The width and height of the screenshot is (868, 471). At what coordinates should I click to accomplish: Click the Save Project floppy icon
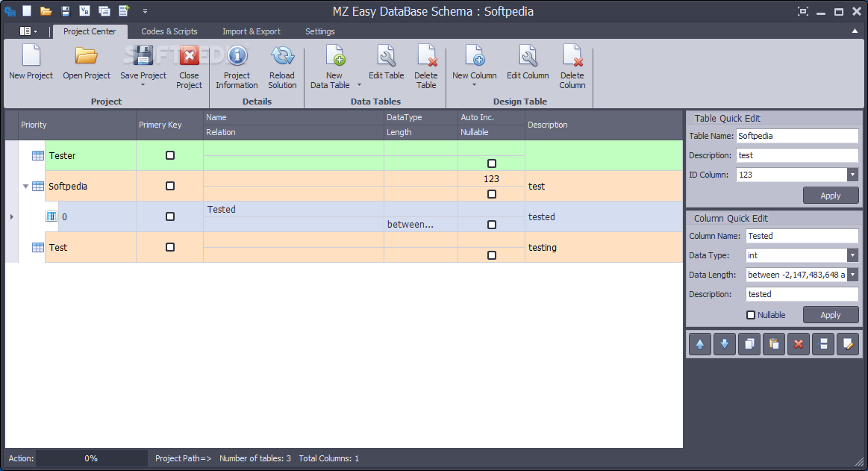[x=143, y=57]
